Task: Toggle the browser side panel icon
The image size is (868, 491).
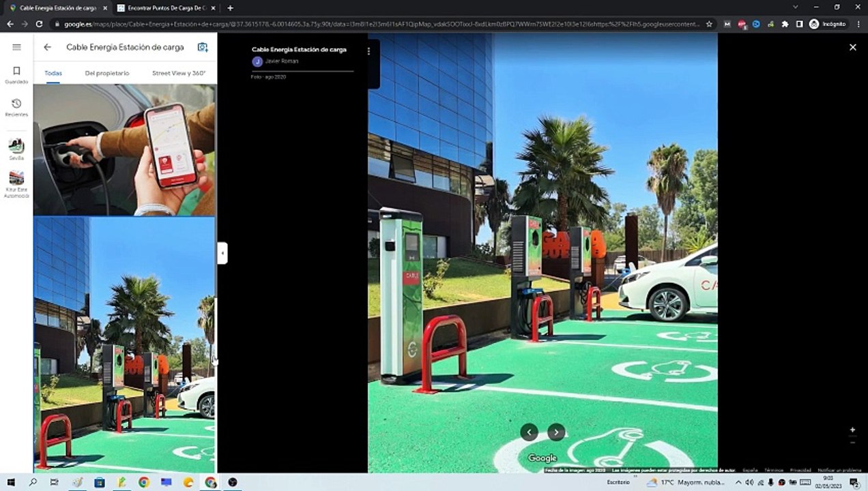Action: [x=799, y=24]
